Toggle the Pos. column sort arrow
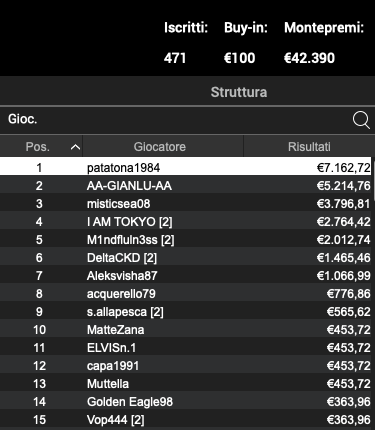The width and height of the screenshot is (375, 430). 75,147
